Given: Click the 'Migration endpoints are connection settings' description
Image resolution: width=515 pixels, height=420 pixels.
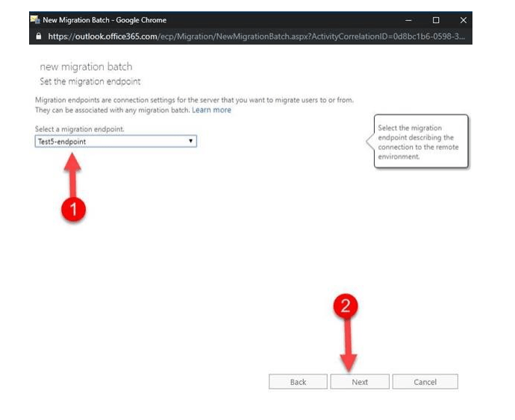Looking at the screenshot, I should pos(195,104).
